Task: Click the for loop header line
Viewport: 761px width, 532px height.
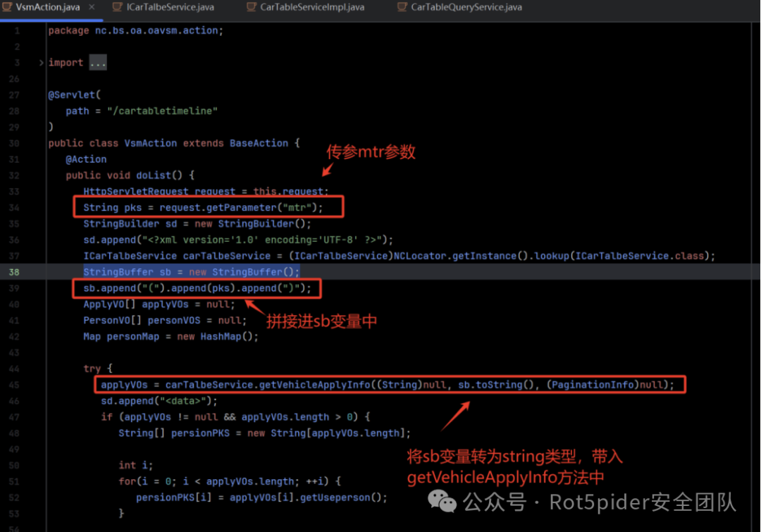Action: click(x=229, y=481)
